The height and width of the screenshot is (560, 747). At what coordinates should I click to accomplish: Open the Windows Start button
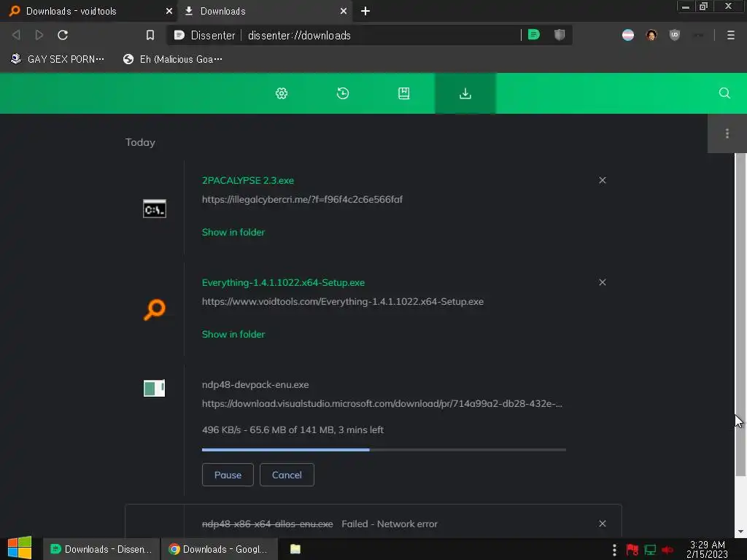[x=20, y=548]
